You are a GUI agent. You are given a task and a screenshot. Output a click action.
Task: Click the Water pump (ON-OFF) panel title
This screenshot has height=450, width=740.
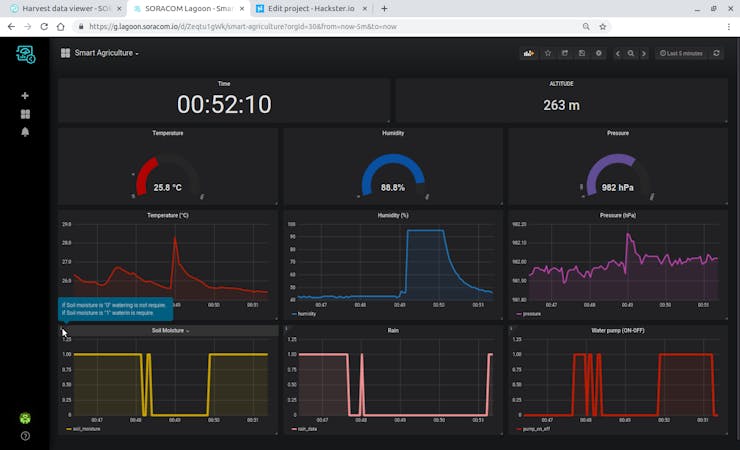[618, 331]
